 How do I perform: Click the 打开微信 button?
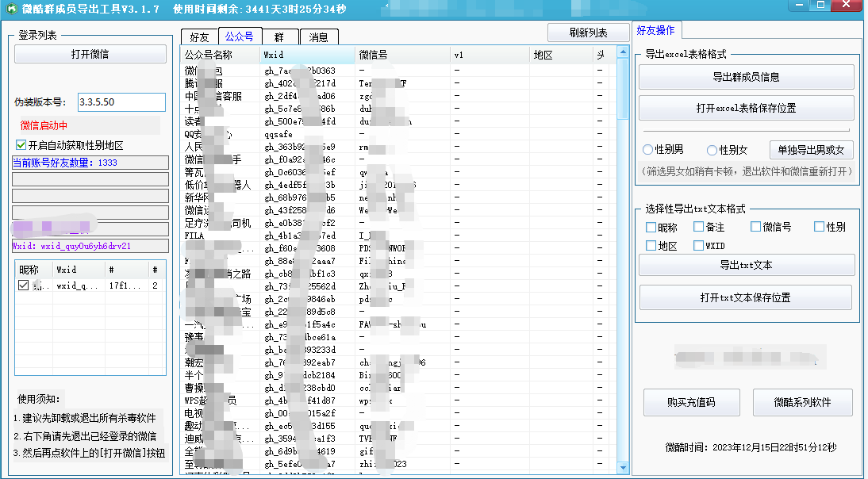click(x=90, y=54)
